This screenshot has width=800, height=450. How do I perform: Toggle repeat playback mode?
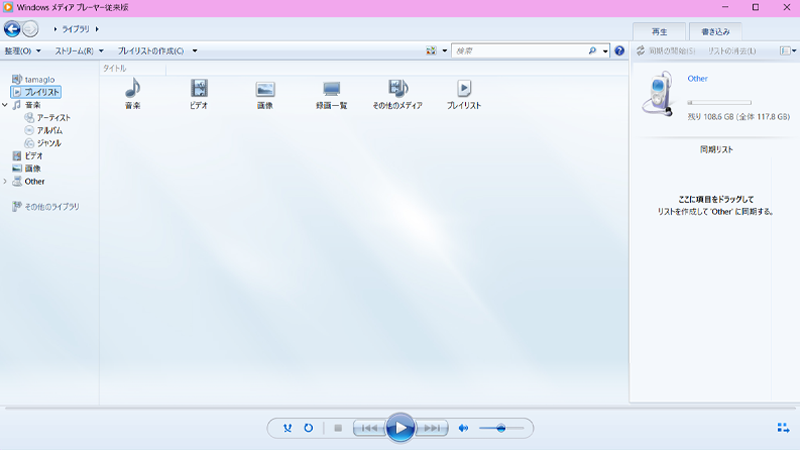(x=309, y=428)
